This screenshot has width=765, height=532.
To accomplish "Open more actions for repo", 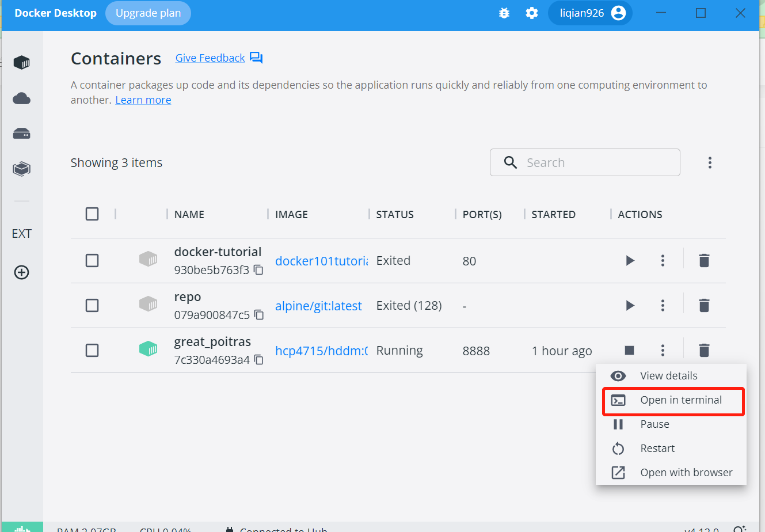I will (663, 305).
